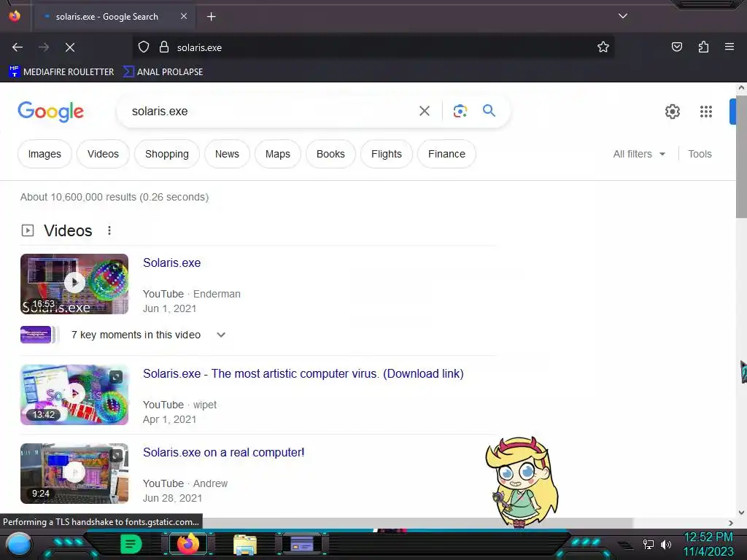747x560 pixels.
Task: Click the Google logo
Action: tap(50, 112)
